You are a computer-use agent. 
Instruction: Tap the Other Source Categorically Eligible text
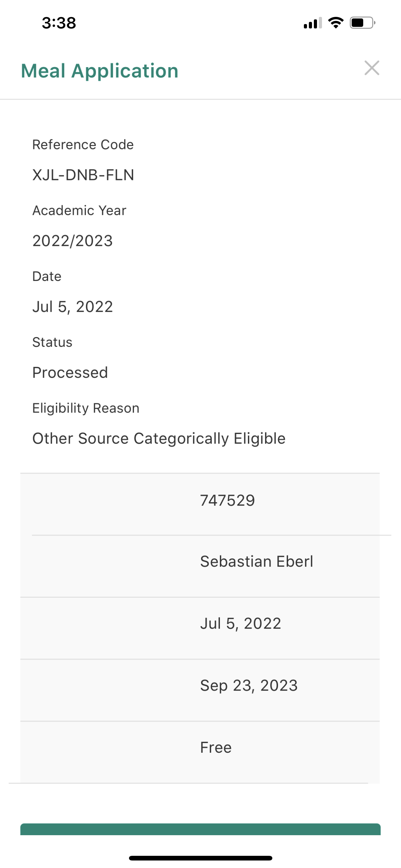coord(159,438)
